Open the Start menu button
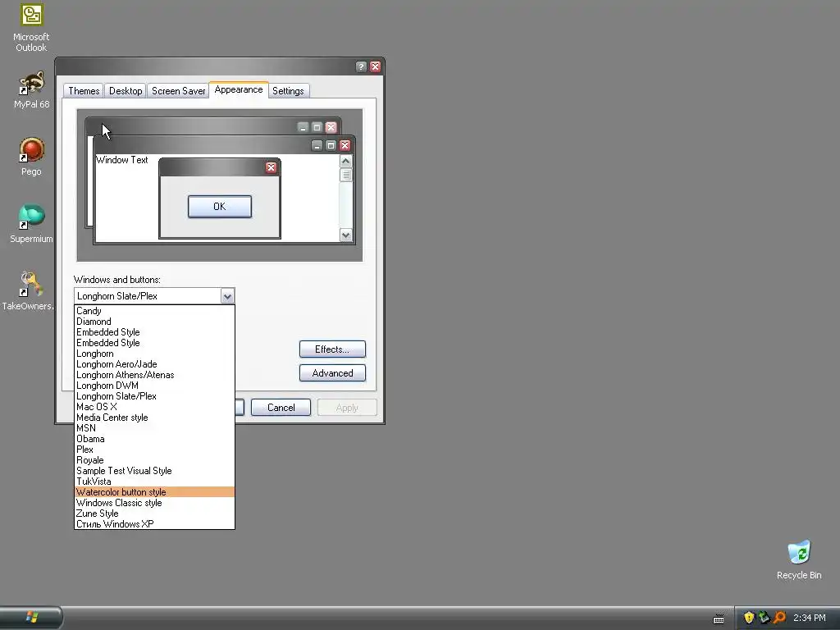 [x=31, y=617]
